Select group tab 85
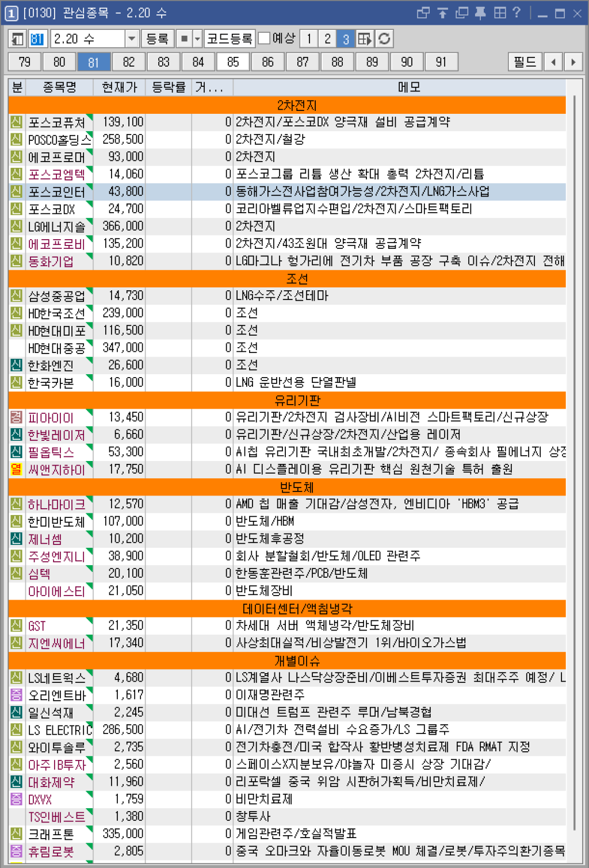This screenshot has width=589, height=868. click(233, 62)
